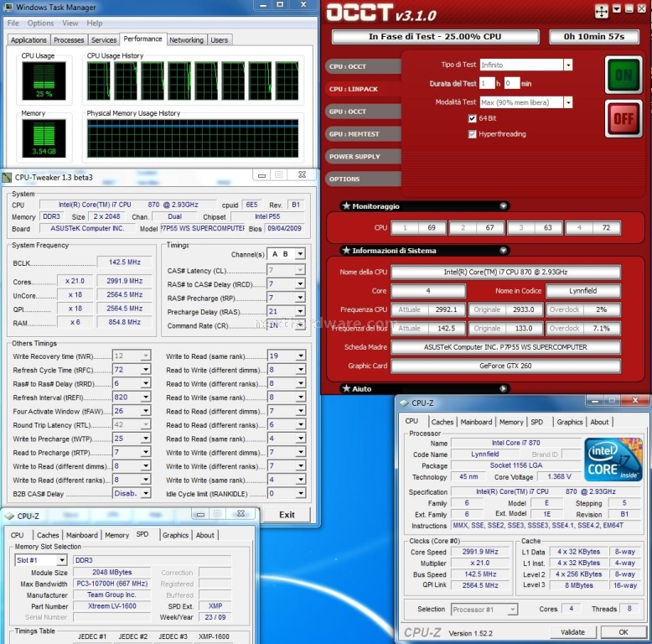Open the Options menu in Task Manager
This screenshot has height=644, width=652.
coord(40,23)
